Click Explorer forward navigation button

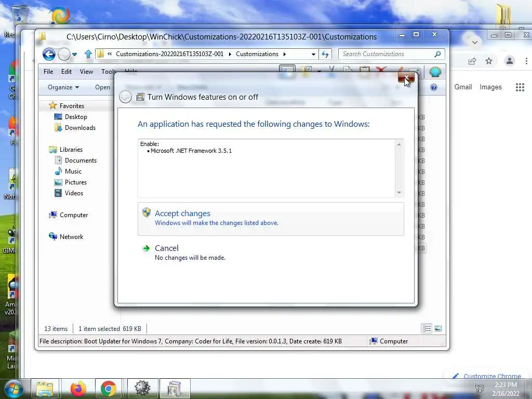64,54
